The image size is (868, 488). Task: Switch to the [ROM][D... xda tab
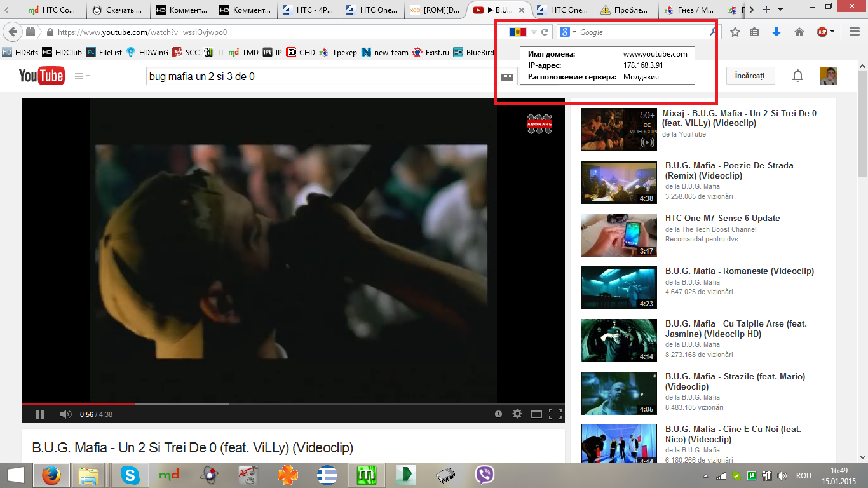[435, 10]
